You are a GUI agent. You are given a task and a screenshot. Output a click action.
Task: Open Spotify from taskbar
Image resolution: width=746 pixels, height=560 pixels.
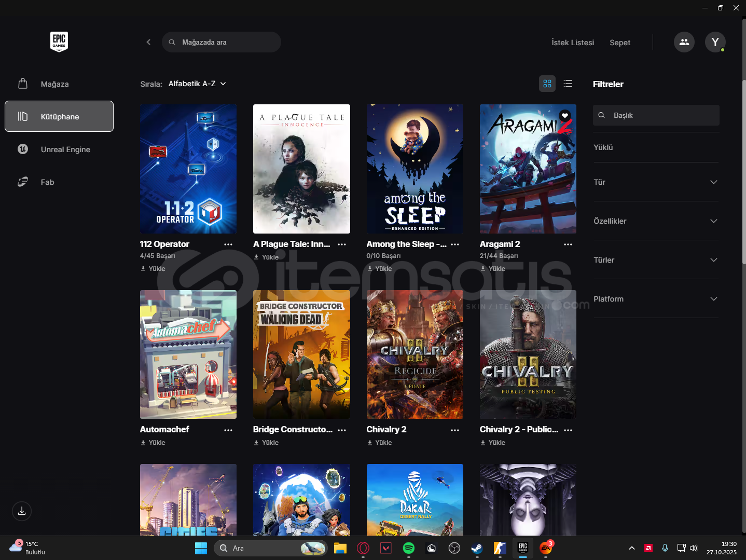(x=409, y=548)
